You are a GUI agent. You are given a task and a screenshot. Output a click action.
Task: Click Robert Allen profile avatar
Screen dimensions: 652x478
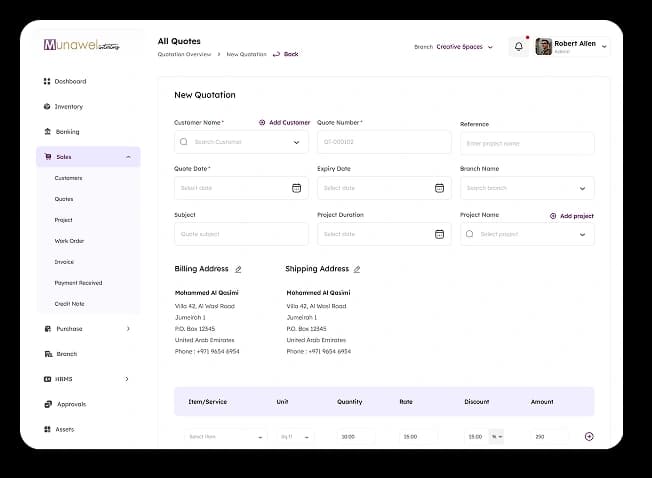point(543,47)
